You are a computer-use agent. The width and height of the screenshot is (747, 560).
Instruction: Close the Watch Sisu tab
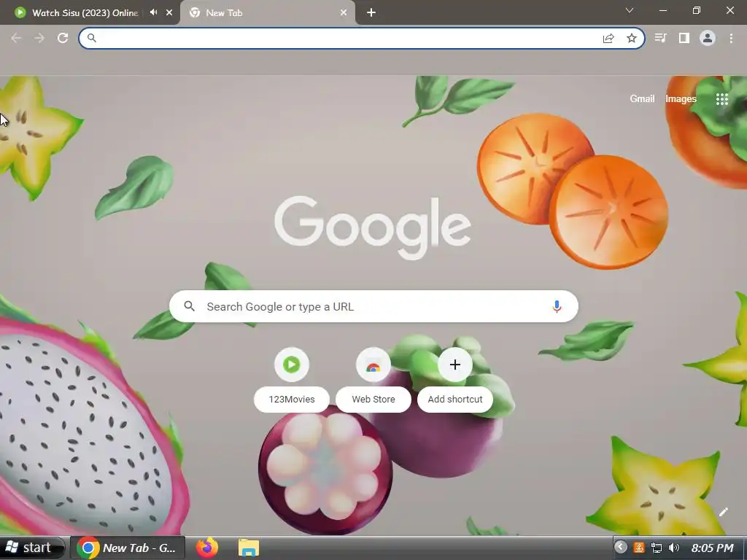[x=169, y=13]
